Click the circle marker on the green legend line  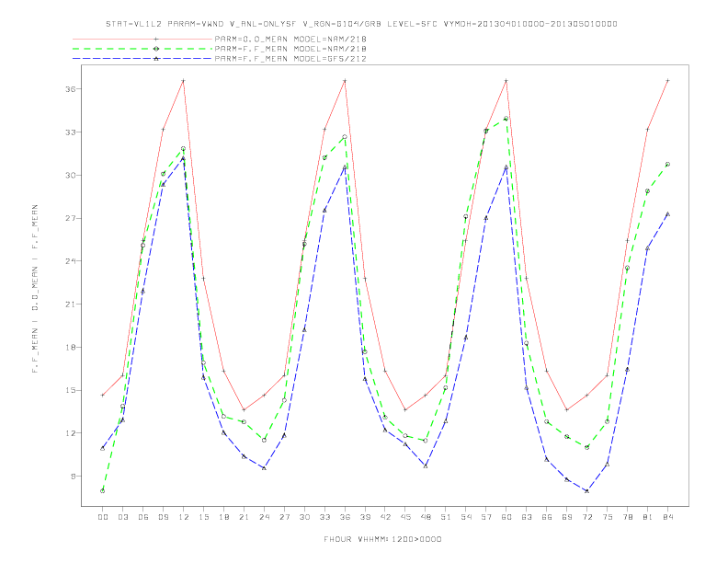pyautogui.click(x=156, y=49)
